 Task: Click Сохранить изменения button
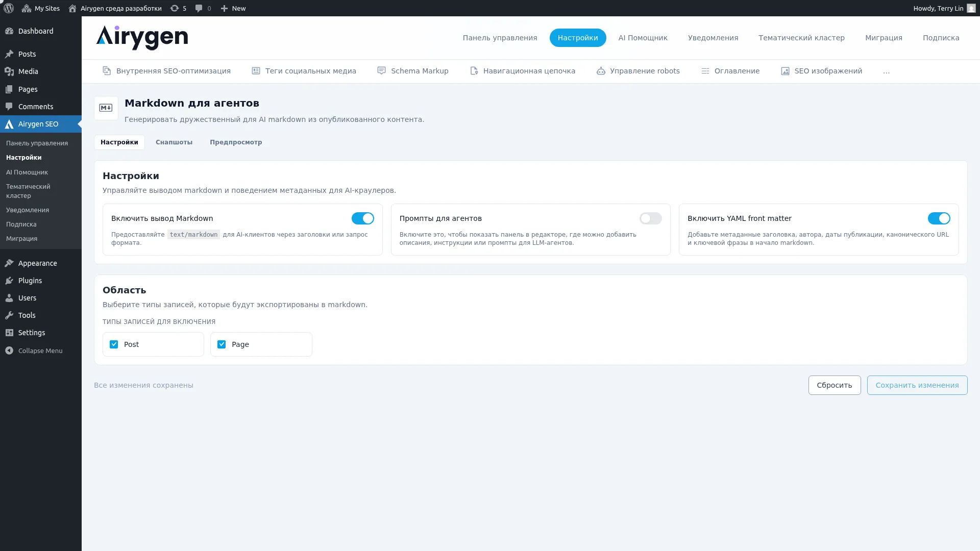point(917,385)
